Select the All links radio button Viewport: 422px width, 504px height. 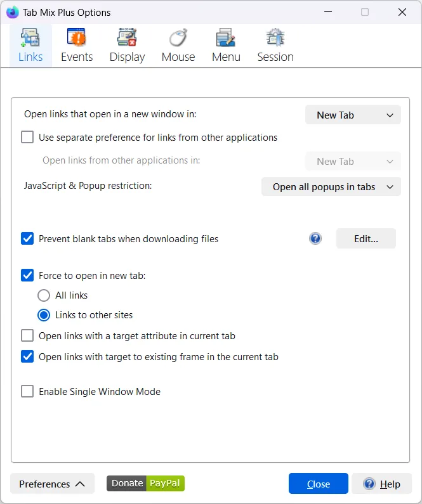44,295
